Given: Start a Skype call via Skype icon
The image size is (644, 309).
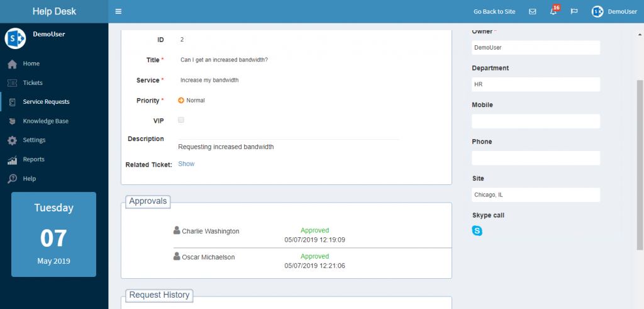Looking at the screenshot, I should click(x=477, y=231).
